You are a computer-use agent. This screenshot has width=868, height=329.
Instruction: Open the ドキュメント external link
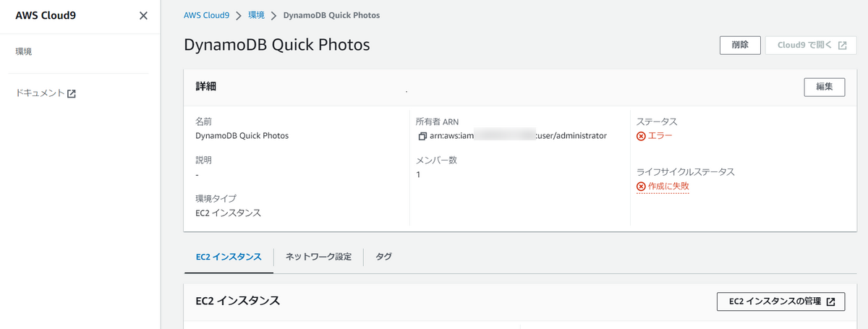click(x=46, y=93)
